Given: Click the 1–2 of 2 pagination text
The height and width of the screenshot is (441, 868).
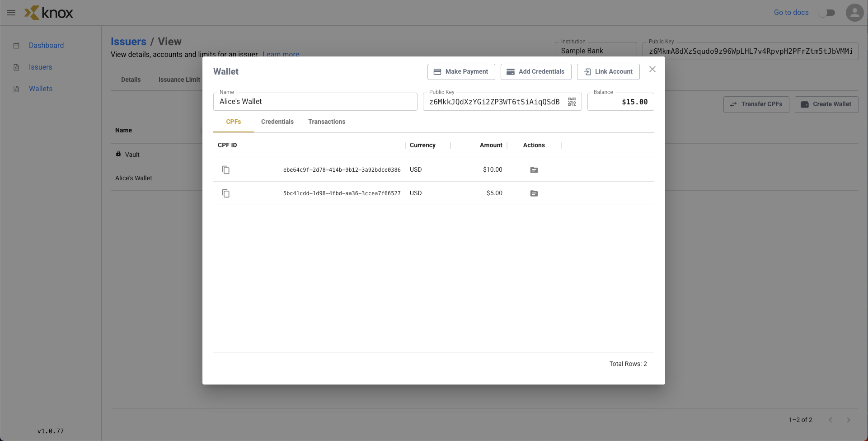Looking at the screenshot, I should coord(800,420).
